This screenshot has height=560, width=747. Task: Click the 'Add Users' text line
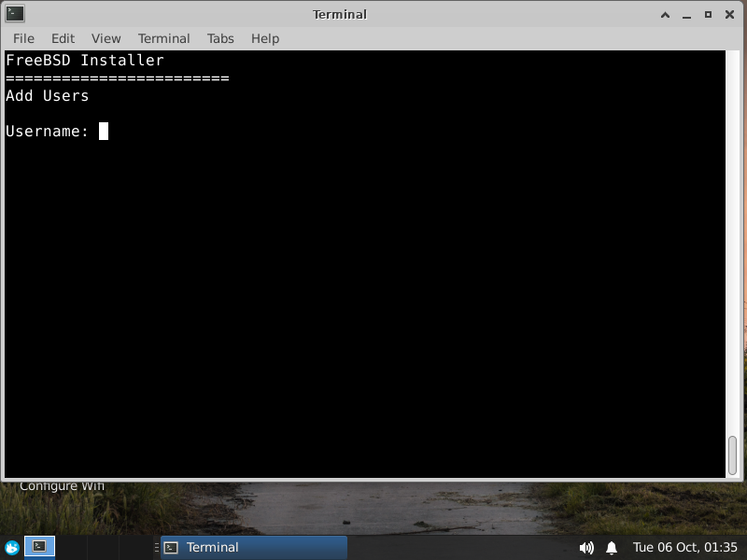(48, 96)
